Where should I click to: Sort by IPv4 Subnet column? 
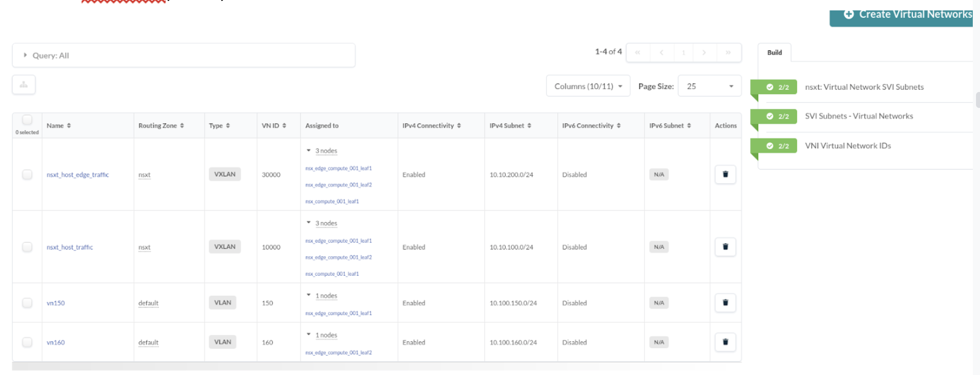click(x=510, y=126)
